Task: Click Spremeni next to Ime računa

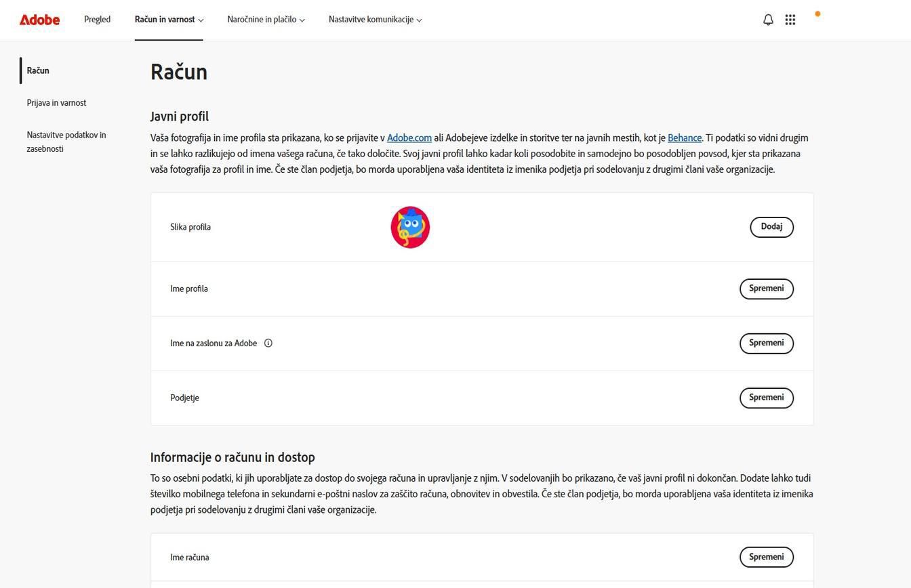Action: [x=766, y=557]
